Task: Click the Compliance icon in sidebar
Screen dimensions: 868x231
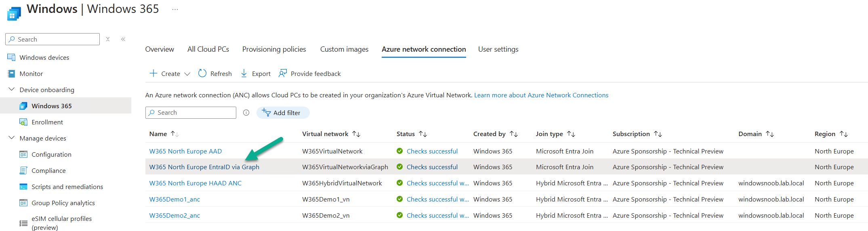Action: coord(23,170)
